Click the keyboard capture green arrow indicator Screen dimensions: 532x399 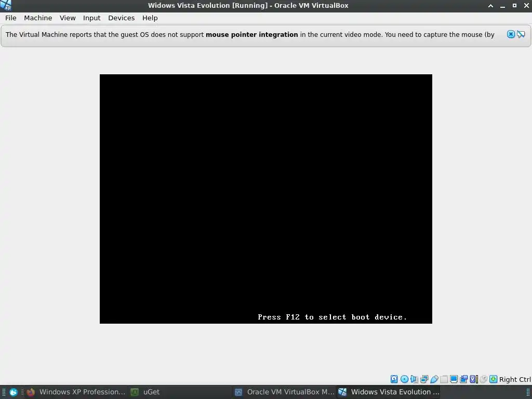[494, 379]
